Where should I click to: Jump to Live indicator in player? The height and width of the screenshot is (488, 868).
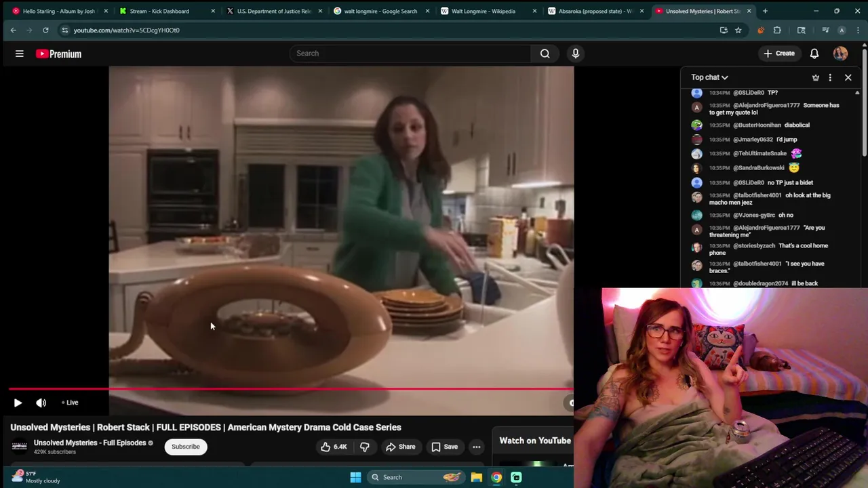(70, 403)
